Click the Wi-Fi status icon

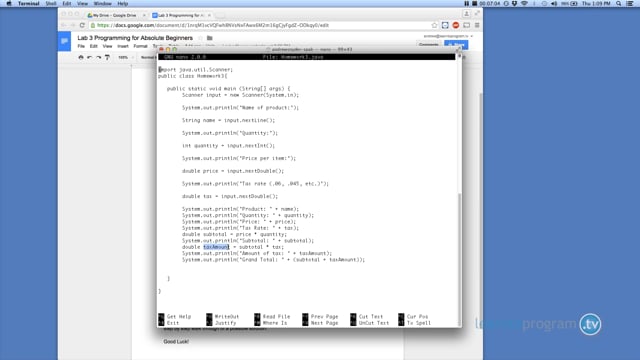click(524, 3)
